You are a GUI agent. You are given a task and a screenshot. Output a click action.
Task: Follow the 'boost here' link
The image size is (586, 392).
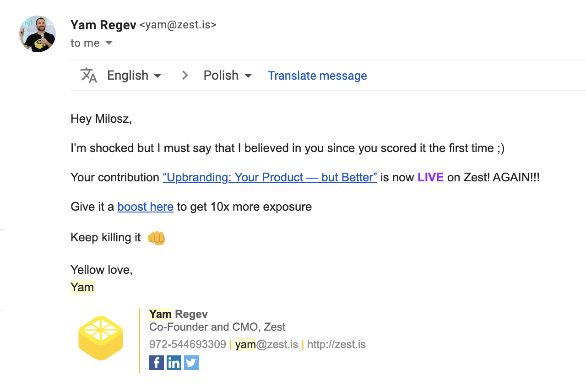pos(146,207)
